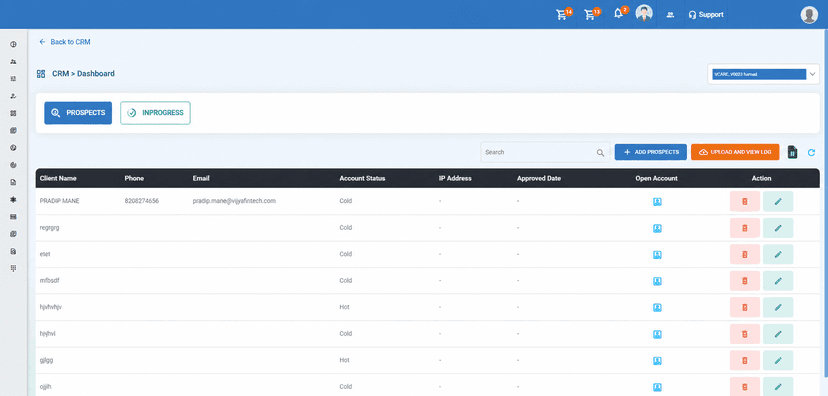Delete the hjvjhvl prospect
Viewport: 828px width, 396px height.
[745, 334]
